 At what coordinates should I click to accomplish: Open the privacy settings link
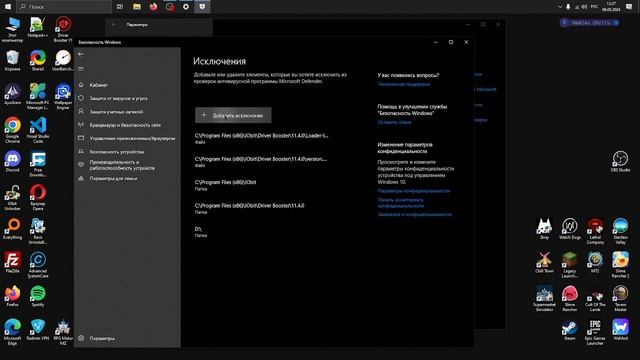(414, 191)
